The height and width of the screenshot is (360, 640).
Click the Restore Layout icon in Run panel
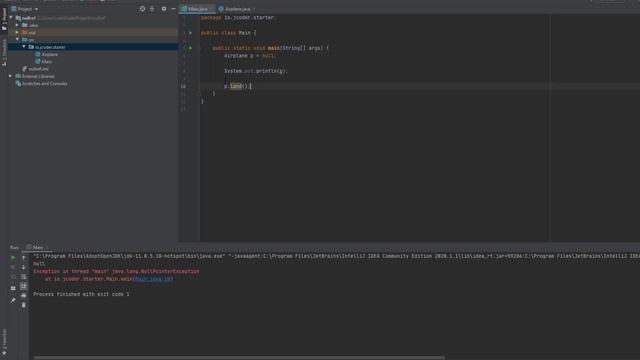point(13,288)
